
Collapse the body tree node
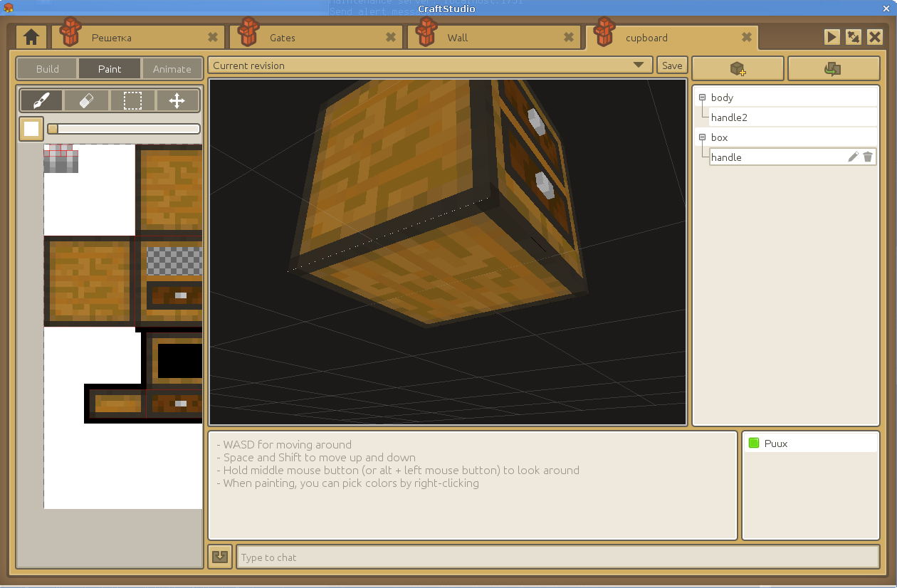[x=702, y=98]
